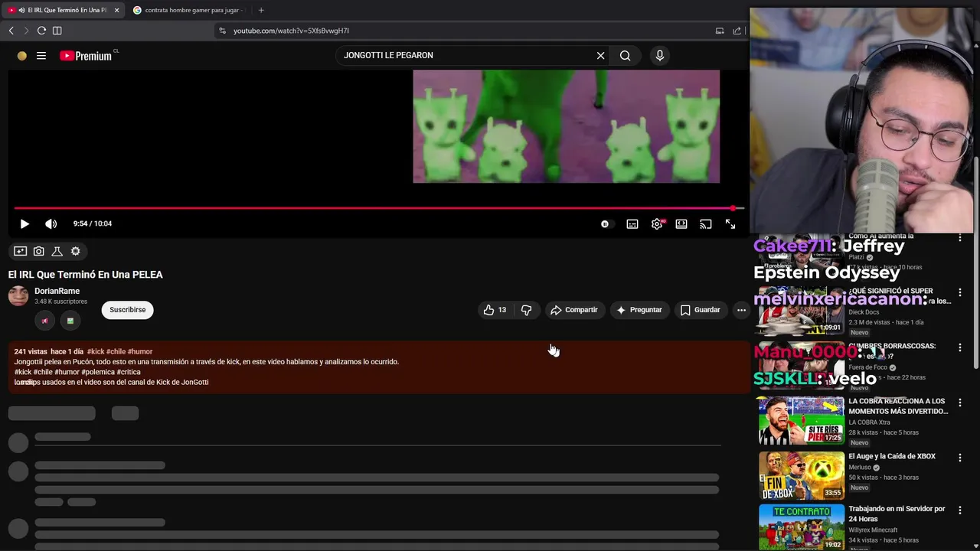Open options for the Dieck Docs video

click(x=960, y=292)
